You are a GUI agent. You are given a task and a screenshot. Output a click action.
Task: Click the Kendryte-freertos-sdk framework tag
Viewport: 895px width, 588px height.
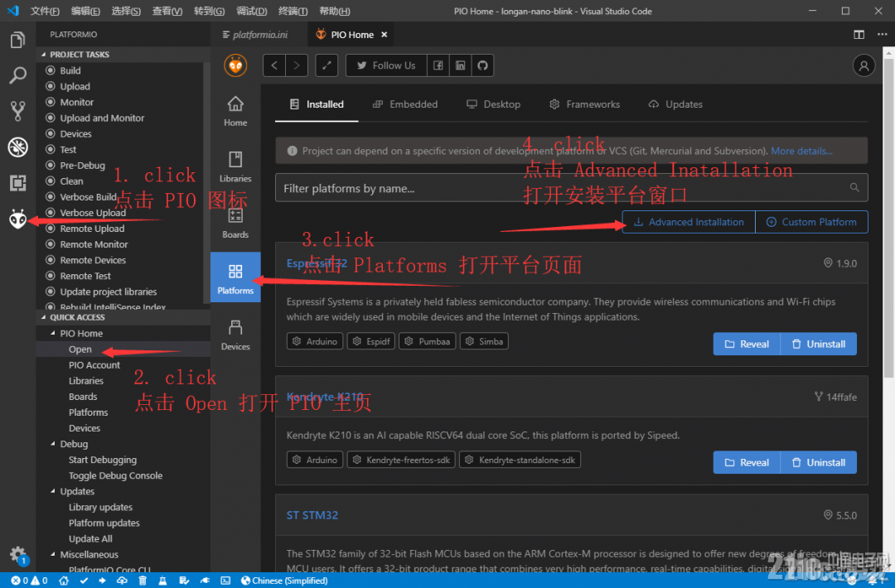401,460
